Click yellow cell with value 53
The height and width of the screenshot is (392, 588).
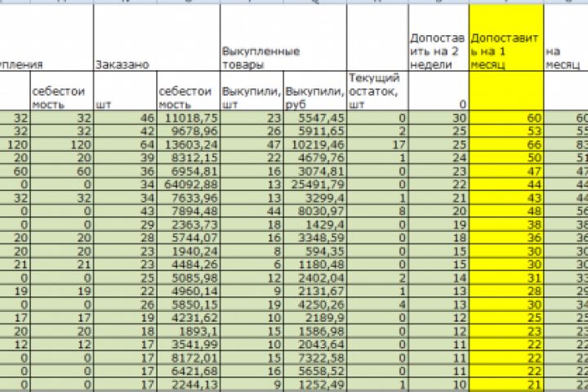click(x=506, y=131)
